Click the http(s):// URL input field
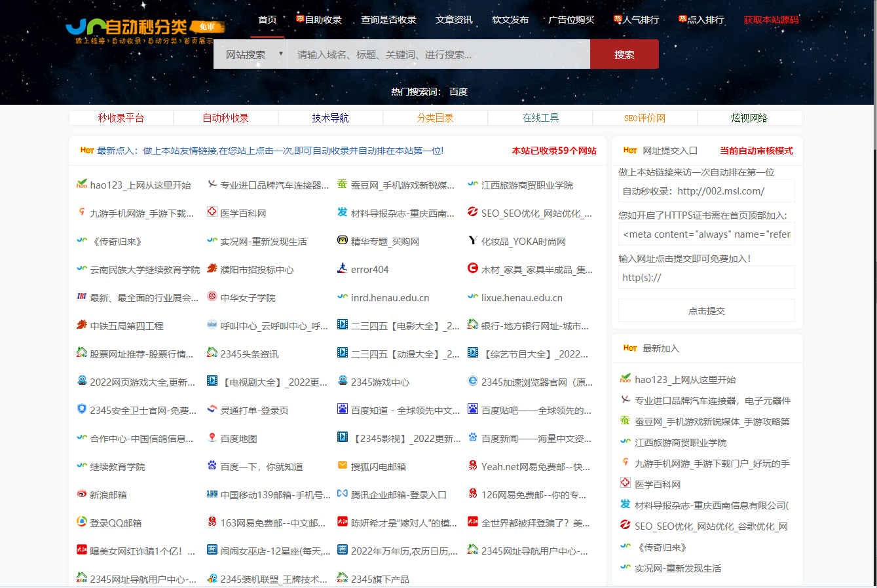The image size is (877, 588). point(707,277)
